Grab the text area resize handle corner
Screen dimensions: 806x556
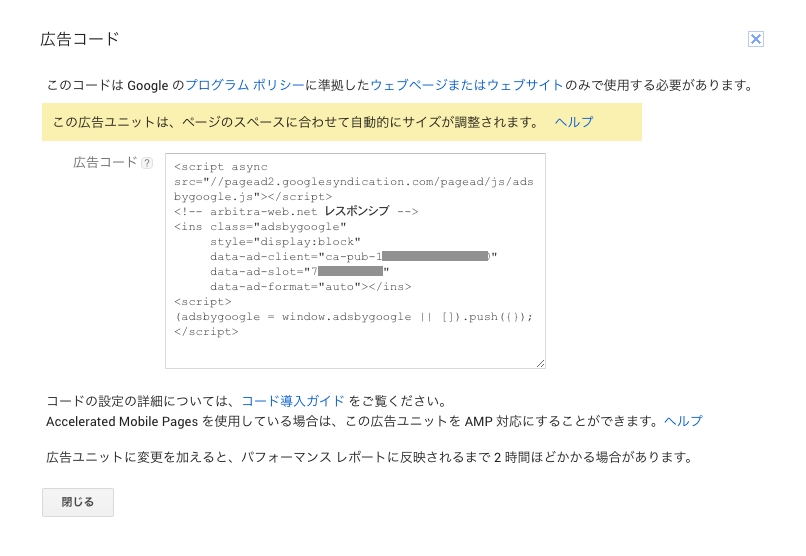pos(540,363)
